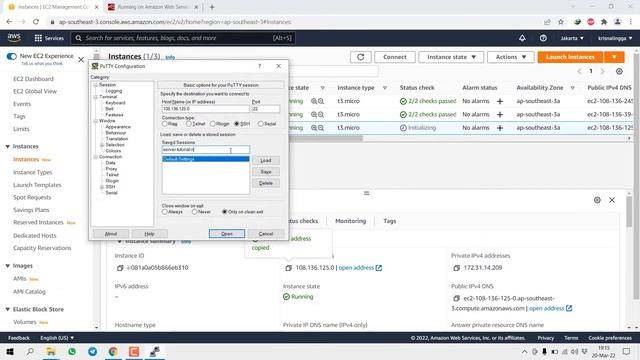Image resolution: width=640 pixels, height=360 pixels.
Task: Refresh the instances list
Action: pos(360,57)
